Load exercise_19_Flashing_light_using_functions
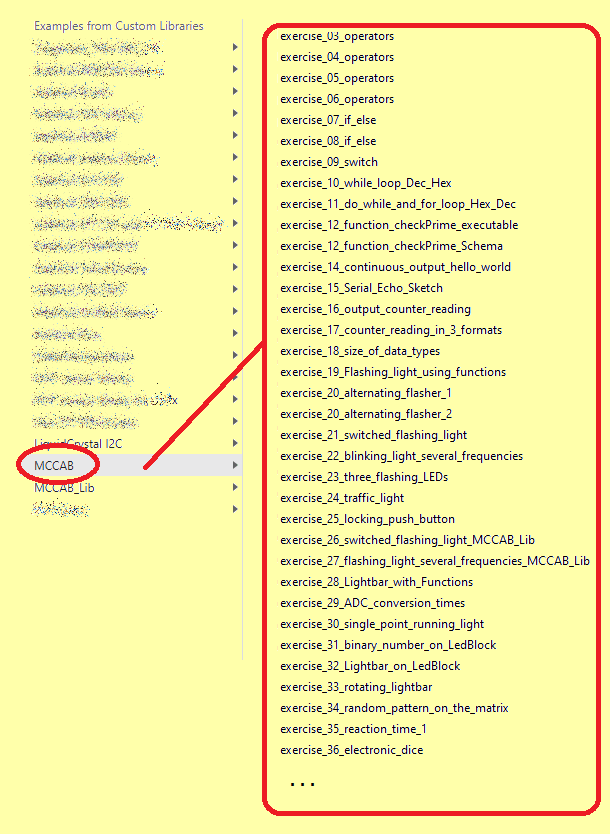This screenshot has height=834, width=610. pyautogui.click(x=393, y=372)
